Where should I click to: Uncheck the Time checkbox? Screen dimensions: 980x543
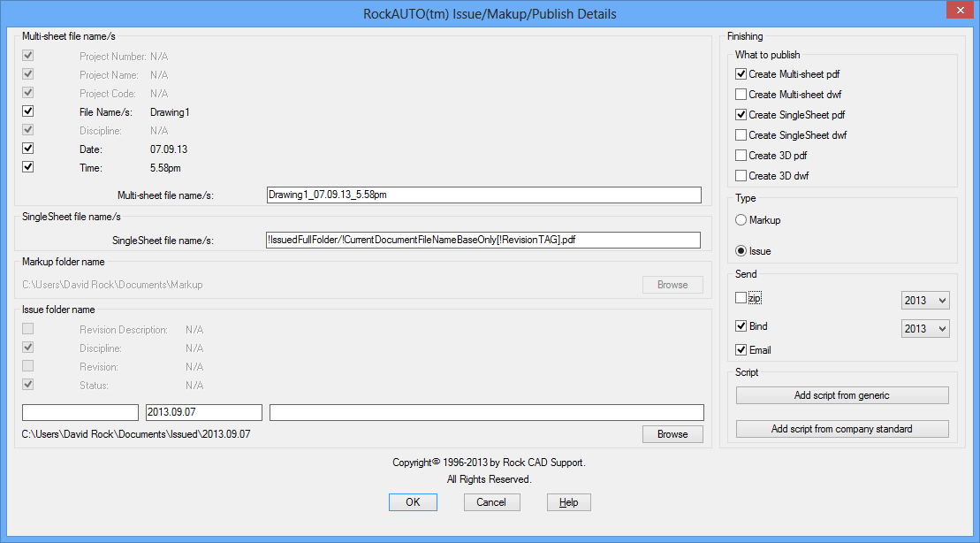[x=27, y=167]
